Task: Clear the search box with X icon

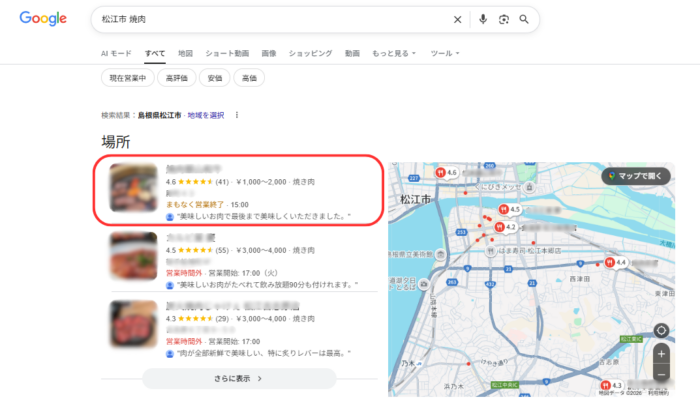Action: tap(458, 19)
